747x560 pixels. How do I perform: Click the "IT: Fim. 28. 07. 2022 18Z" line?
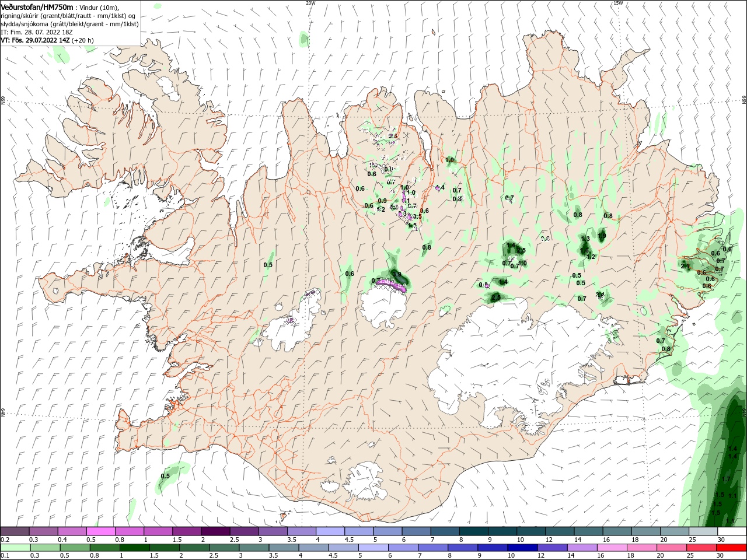(36, 32)
